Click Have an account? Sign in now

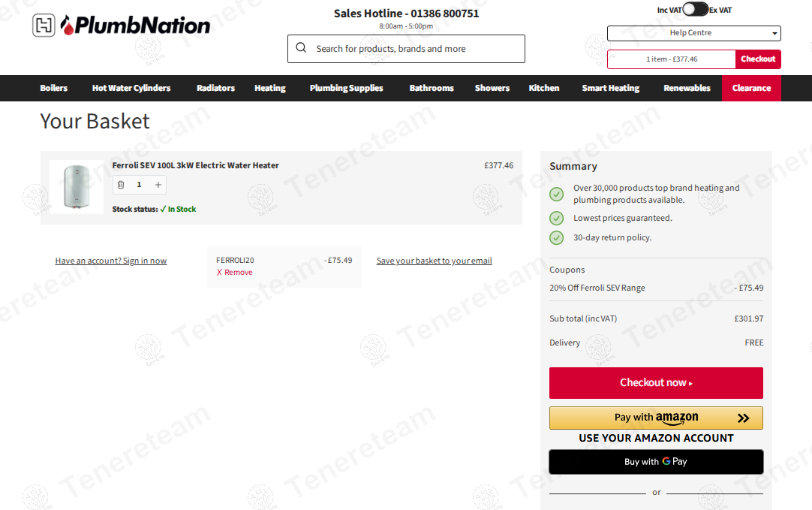(x=111, y=261)
